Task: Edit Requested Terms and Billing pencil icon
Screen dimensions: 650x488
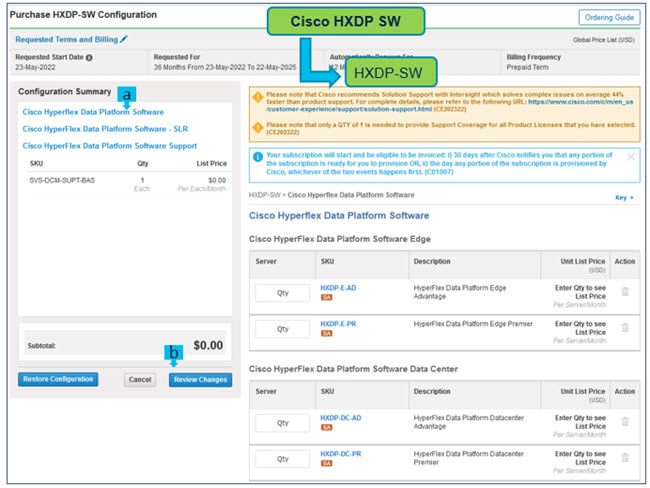Action: click(x=124, y=39)
